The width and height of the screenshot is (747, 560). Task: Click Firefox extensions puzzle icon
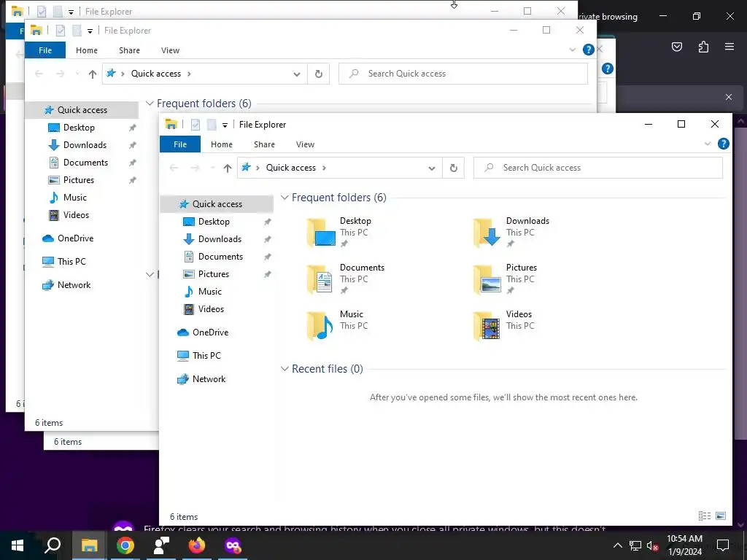click(703, 47)
